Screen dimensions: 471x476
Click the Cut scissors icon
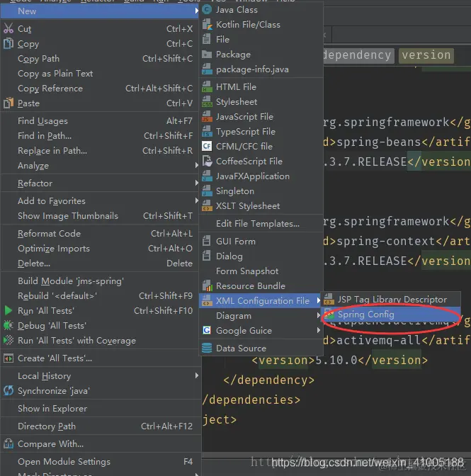8,28
